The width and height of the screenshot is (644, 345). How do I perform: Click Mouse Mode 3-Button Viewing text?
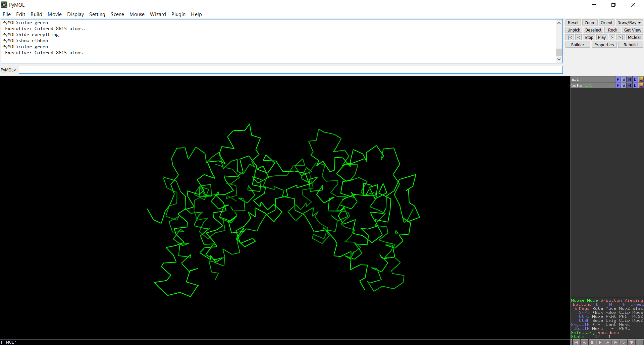click(607, 300)
